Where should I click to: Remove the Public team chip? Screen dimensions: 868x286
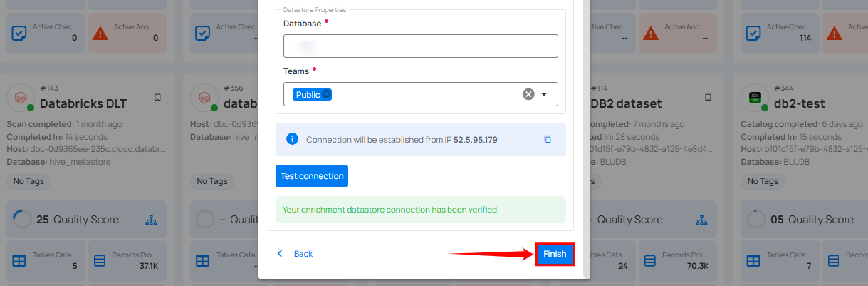click(x=327, y=94)
